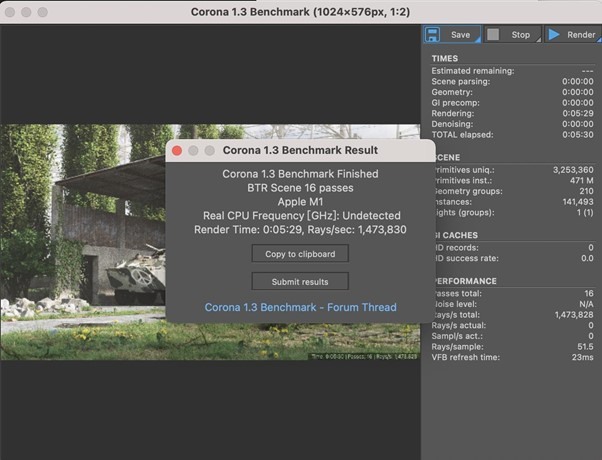
Task: Click Rays/s total value 1,473,828
Action: (x=574, y=315)
